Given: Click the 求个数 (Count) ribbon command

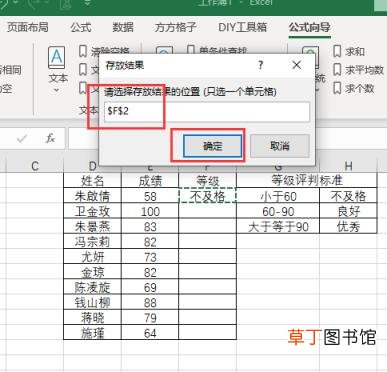Looking at the screenshot, I should (354, 88).
